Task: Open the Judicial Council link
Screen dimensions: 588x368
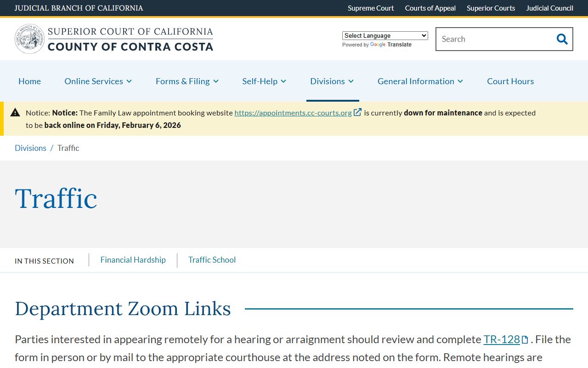Action: click(549, 8)
